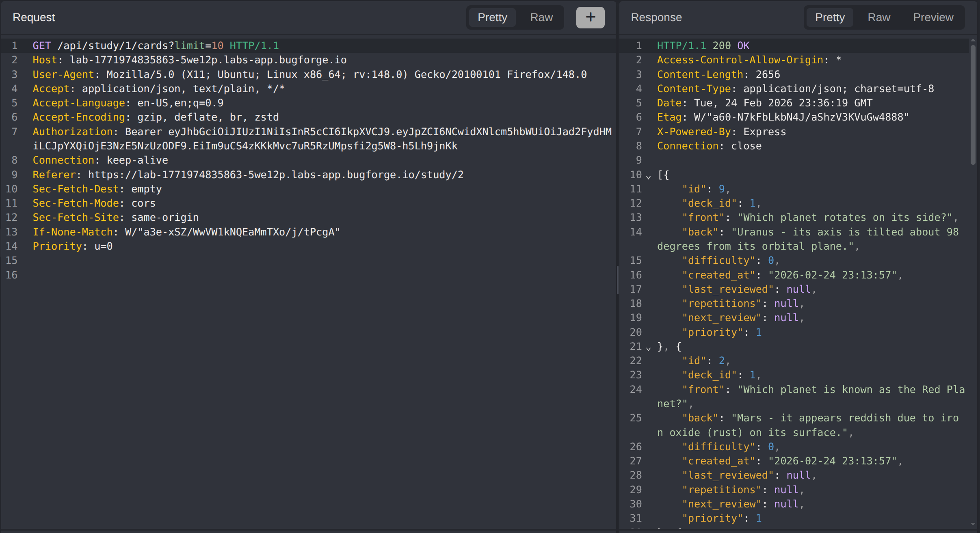
Task: Click the vertical divider between Request and Response
Action: coord(617,280)
